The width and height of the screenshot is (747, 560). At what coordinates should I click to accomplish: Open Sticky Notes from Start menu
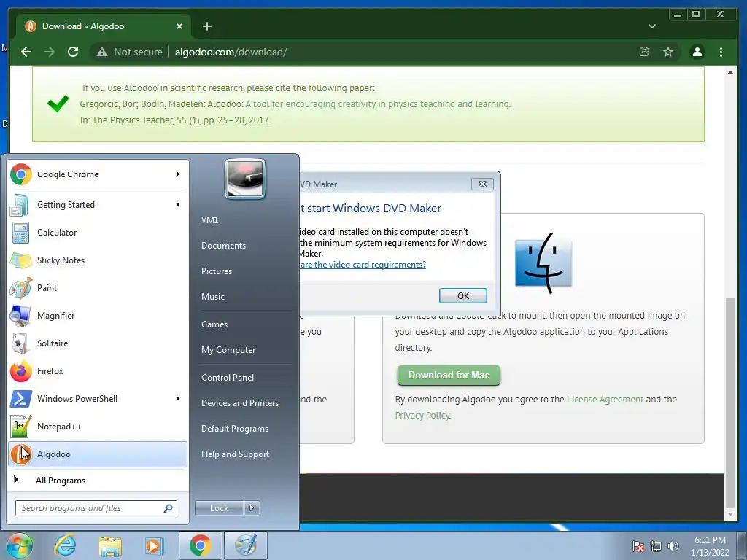pyautogui.click(x=98, y=260)
